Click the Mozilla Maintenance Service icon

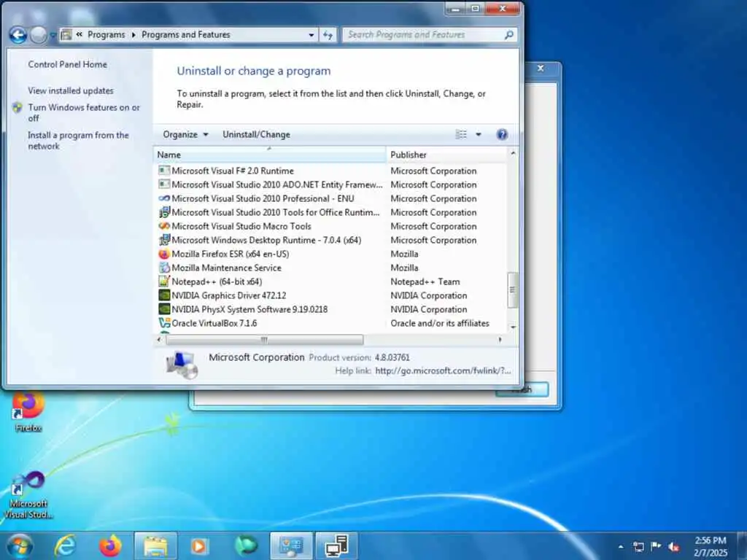pyautogui.click(x=164, y=268)
